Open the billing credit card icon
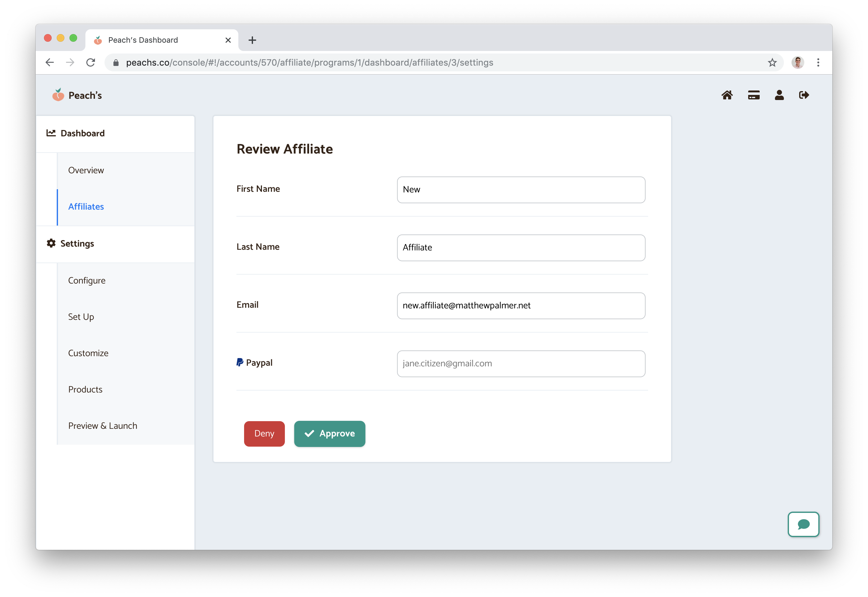This screenshot has width=868, height=597. [x=754, y=95]
